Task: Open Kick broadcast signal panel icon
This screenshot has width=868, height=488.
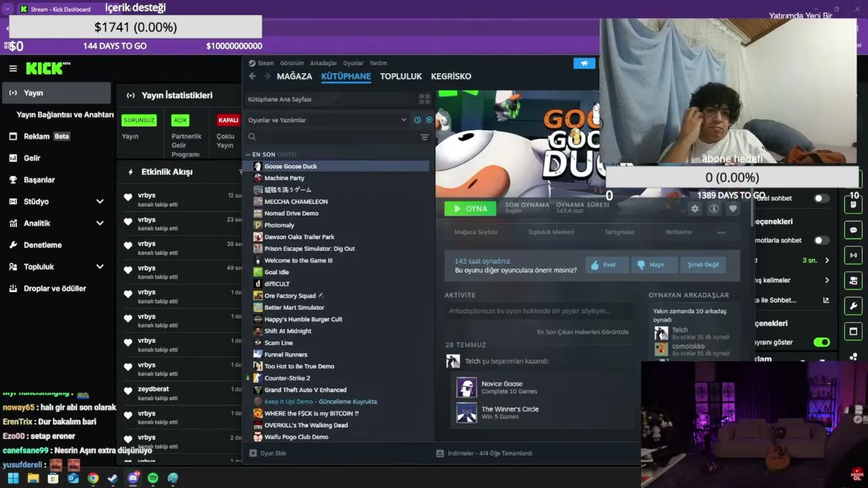Action: coord(853,256)
